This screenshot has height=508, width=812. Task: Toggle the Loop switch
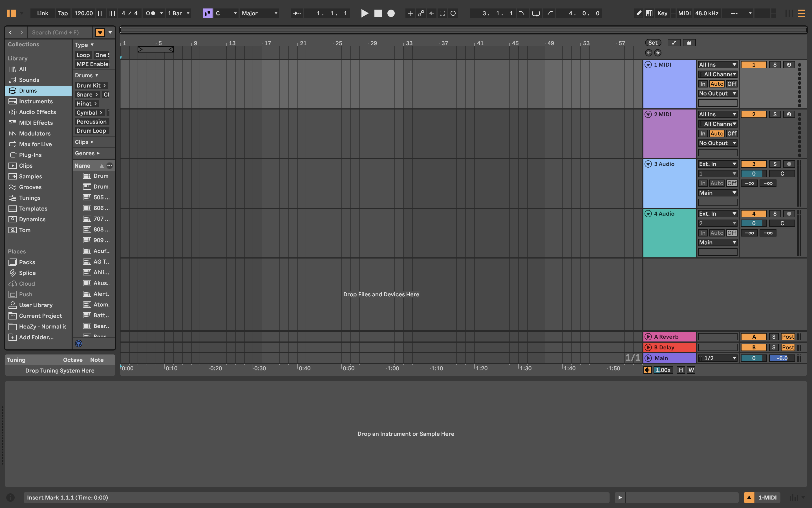click(x=536, y=13)
